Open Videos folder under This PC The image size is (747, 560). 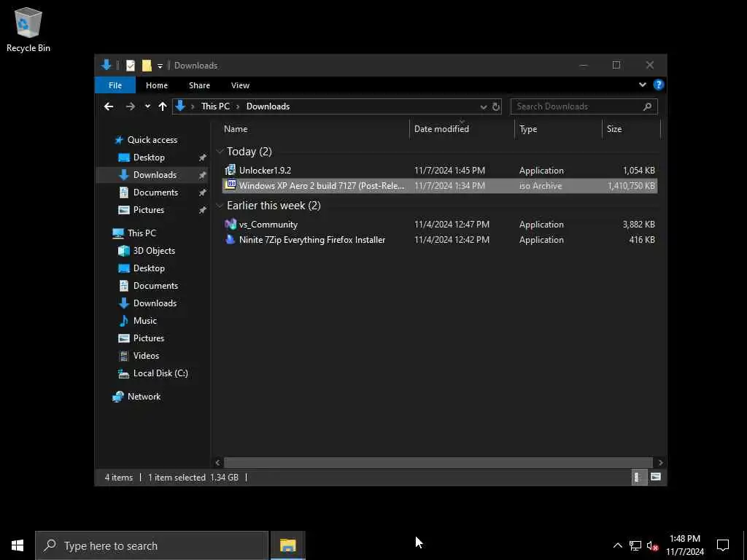pyautogui.click(x=146, y=356)
